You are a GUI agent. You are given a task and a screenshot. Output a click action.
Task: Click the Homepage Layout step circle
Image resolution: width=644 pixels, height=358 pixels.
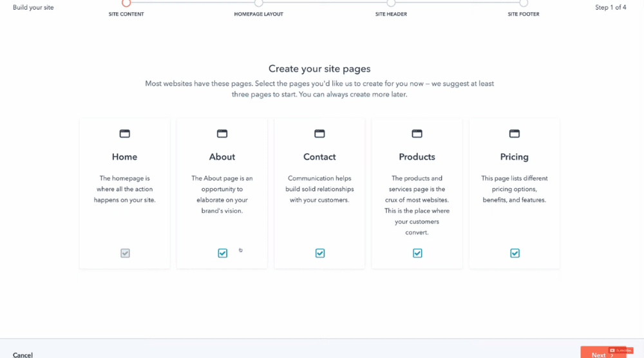click(x=258, y=3)
